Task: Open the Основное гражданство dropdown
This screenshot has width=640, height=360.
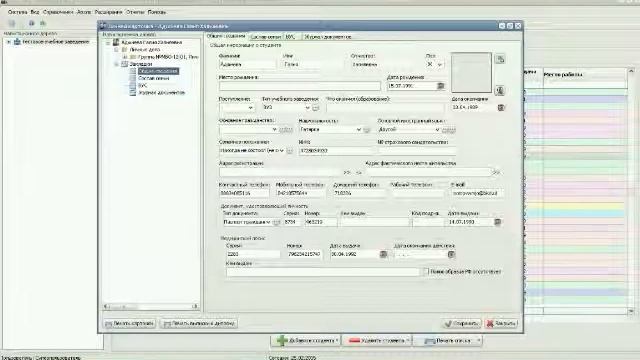Action: click(274, 129)
